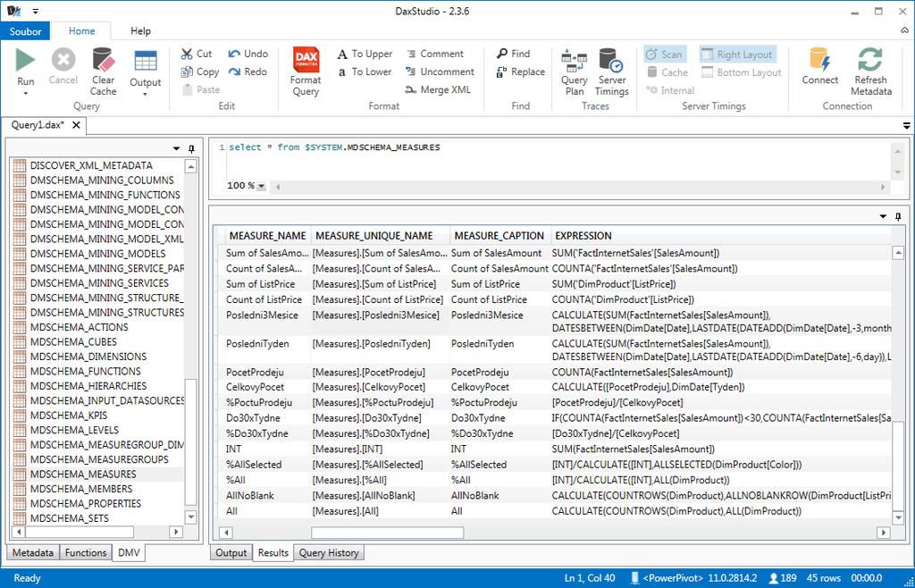The height and width of the screenshot is (588, 915).
Task: Select the Home ribbon tab
Action: click(x=81, y=31)
